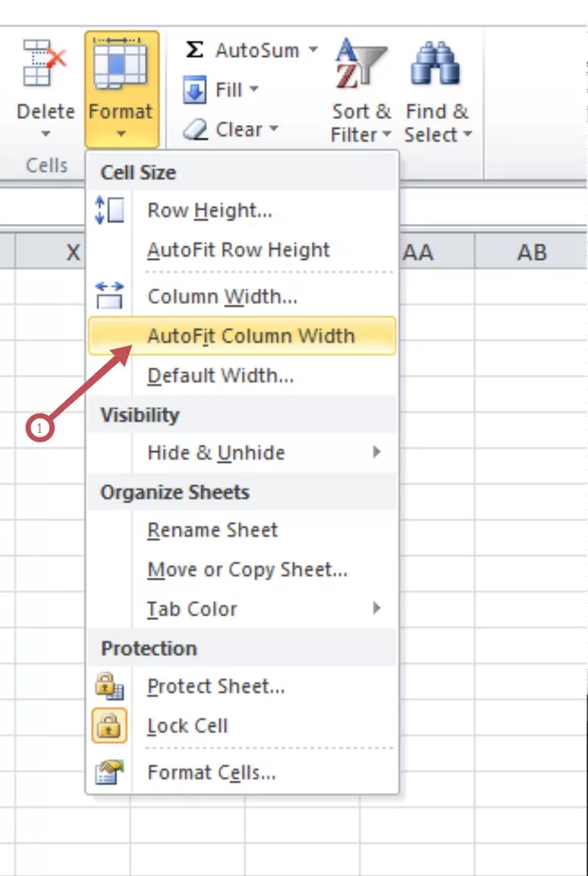Screen dimensions: 588x876
Task: Select AutoFit Row Height
Action: tap(238, 251)
